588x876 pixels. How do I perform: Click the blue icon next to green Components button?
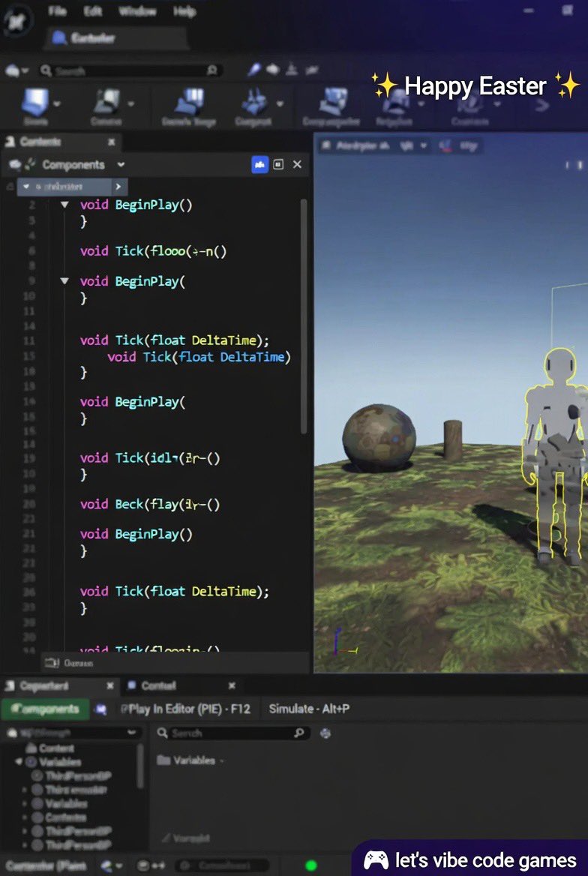101,709
